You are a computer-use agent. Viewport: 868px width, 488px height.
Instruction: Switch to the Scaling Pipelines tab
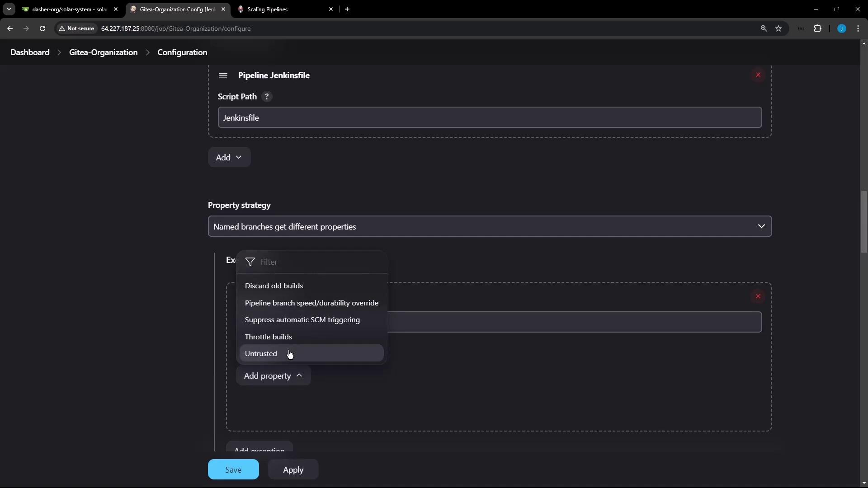point(283,9)
